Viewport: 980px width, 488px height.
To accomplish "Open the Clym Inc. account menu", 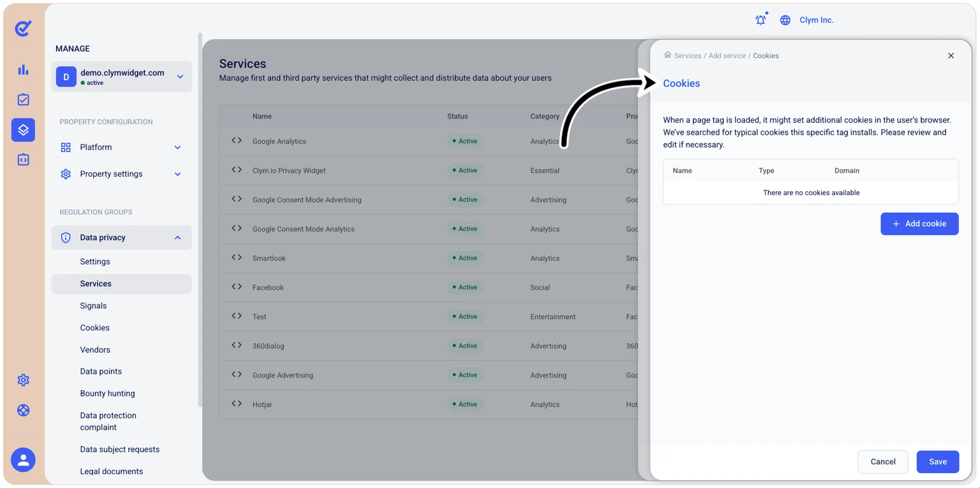I will coord(816,20).
